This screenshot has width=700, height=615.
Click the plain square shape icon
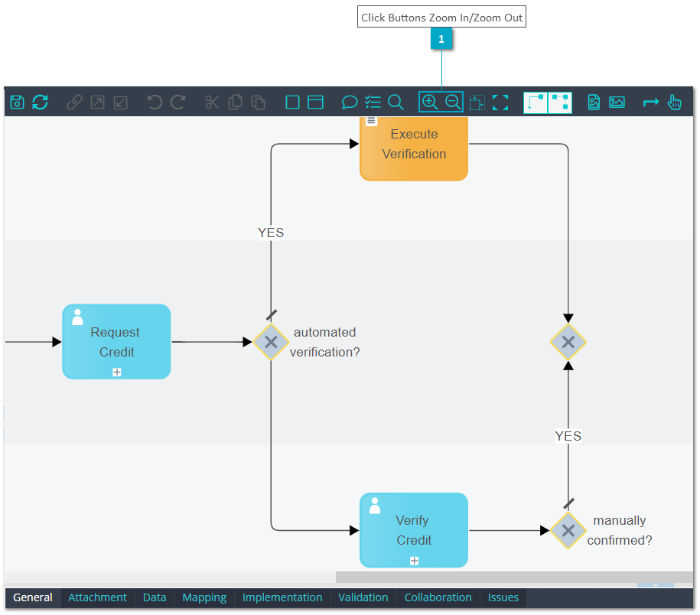[292, 102]
